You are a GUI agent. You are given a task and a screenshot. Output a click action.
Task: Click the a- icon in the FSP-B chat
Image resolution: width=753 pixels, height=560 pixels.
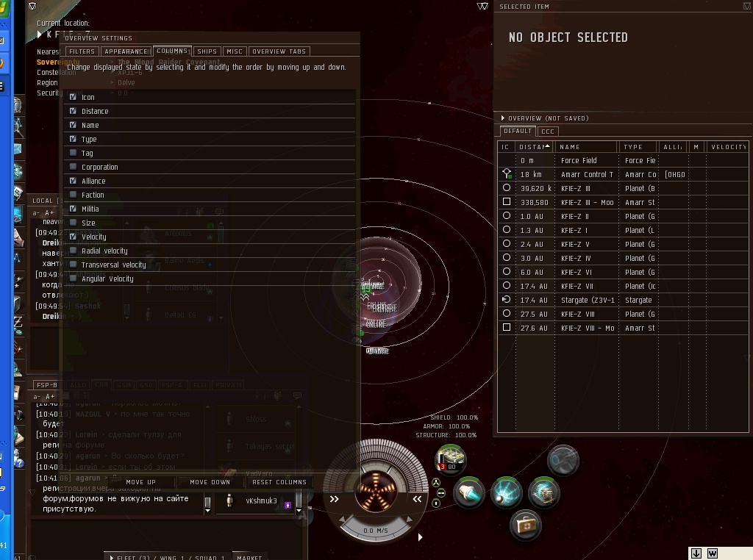[37, 397]
